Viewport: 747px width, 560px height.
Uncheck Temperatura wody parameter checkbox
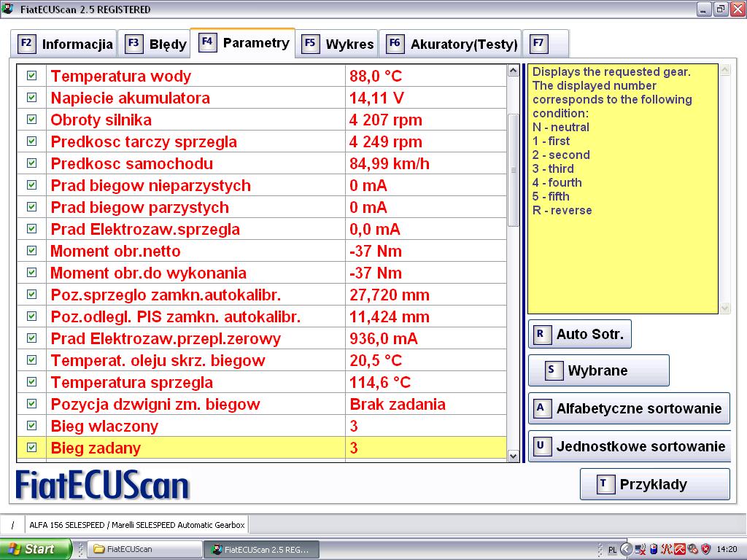point(32,76)
